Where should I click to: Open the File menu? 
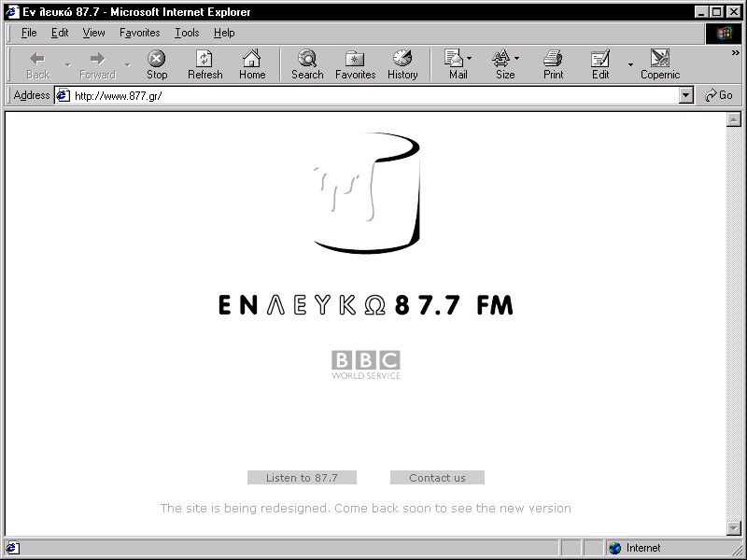(x=29, y=33)
